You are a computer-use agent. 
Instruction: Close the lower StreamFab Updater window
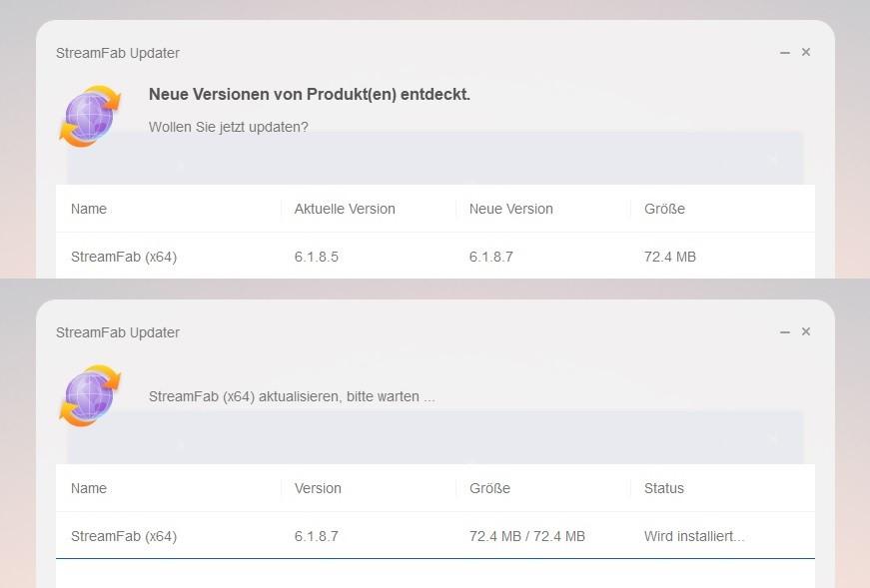(x=806, y=331)
